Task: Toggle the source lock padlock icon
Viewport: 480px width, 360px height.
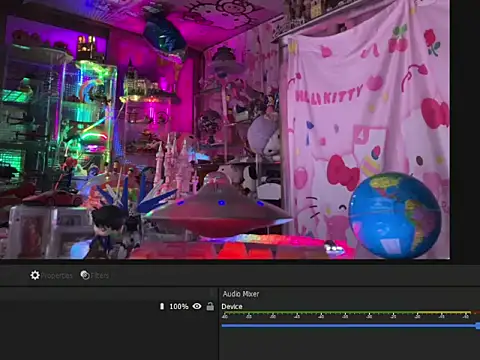Action: 210,306
